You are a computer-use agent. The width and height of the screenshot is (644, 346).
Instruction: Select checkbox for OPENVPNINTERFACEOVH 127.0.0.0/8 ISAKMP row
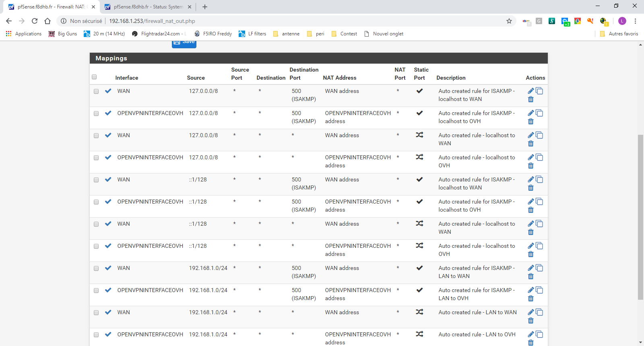pos(96,113)
